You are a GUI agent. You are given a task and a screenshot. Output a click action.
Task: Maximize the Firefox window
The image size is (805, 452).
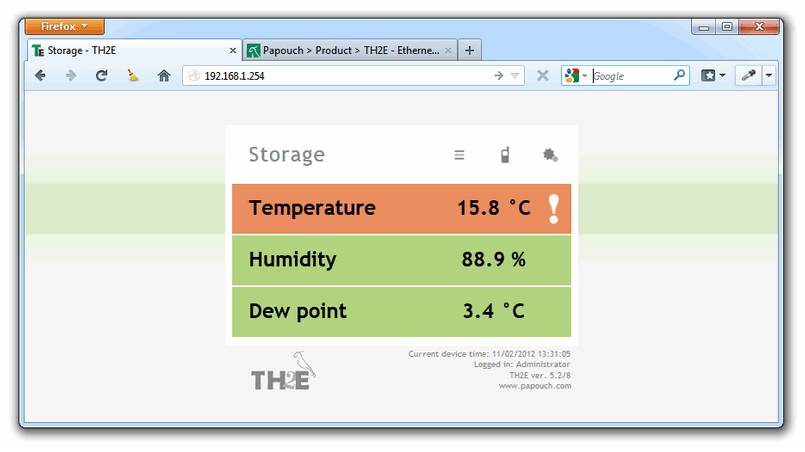(727, 27)
